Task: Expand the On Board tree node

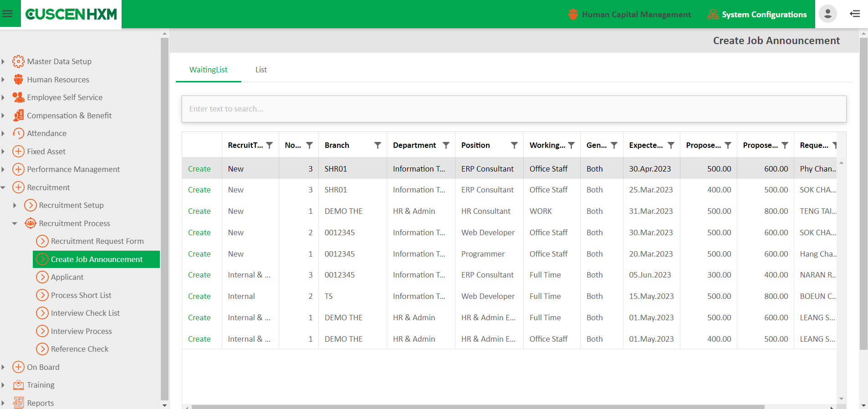Action: [3, 367]
